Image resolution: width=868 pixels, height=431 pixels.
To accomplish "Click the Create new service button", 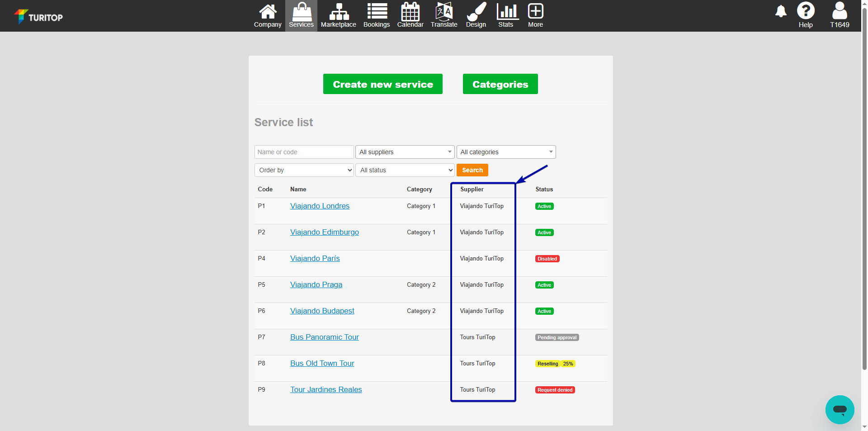I will (382, 84).
